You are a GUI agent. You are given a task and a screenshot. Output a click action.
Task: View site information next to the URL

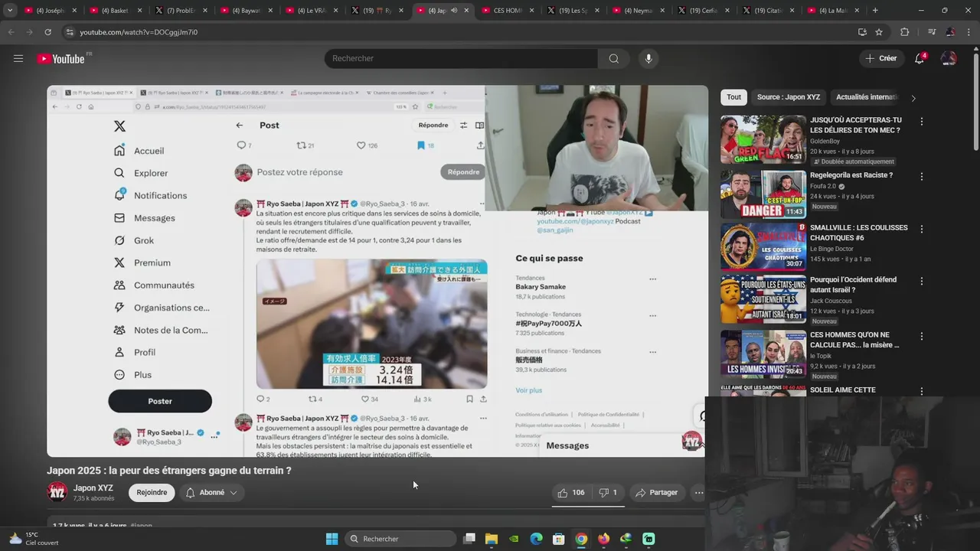pyautogui.click(x=70, y=32)
